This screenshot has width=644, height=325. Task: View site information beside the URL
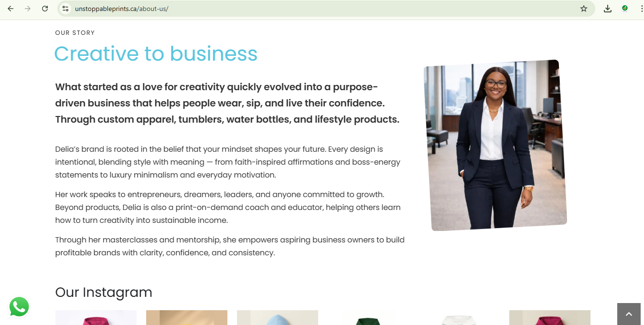(x=66, y=9)
